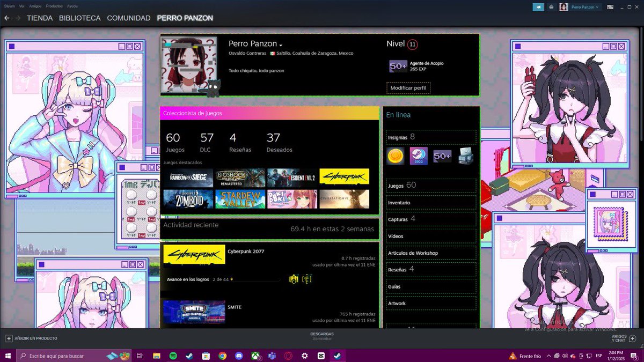Open the PERRO PANZON tab
This screenshot has height=362, width=644.
185,18
